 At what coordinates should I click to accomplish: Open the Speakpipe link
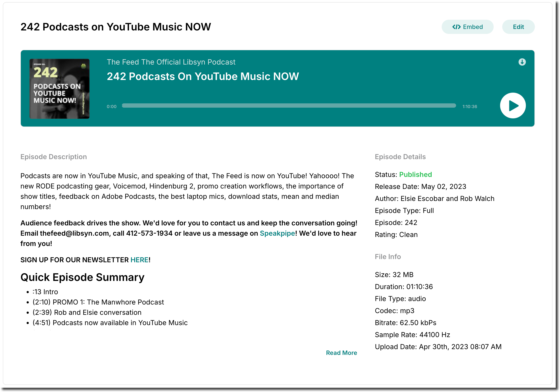[277, 233]
